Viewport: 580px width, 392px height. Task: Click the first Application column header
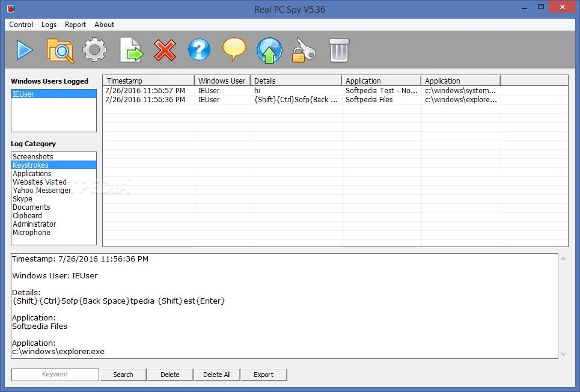(382, 81)
